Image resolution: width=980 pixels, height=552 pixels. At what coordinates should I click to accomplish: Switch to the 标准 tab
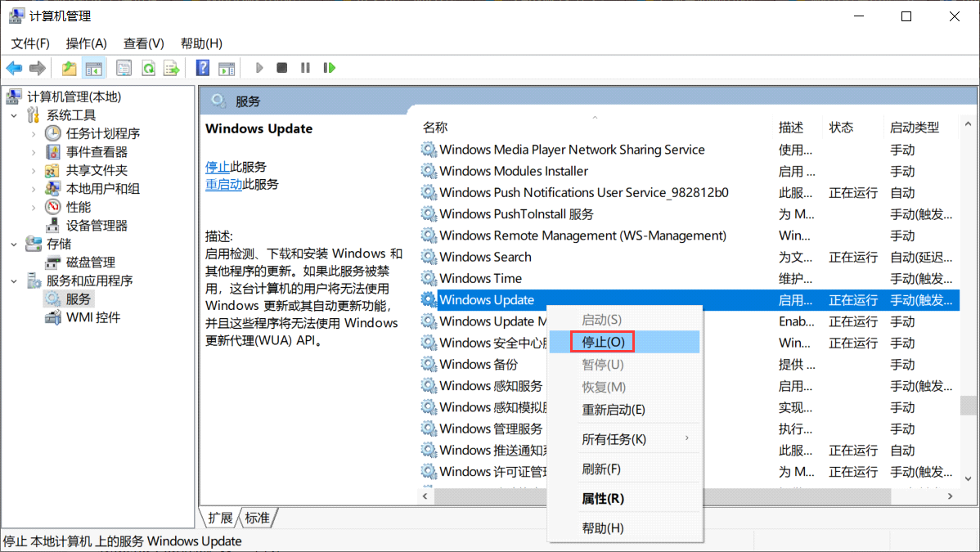click(x=258, y=518)
